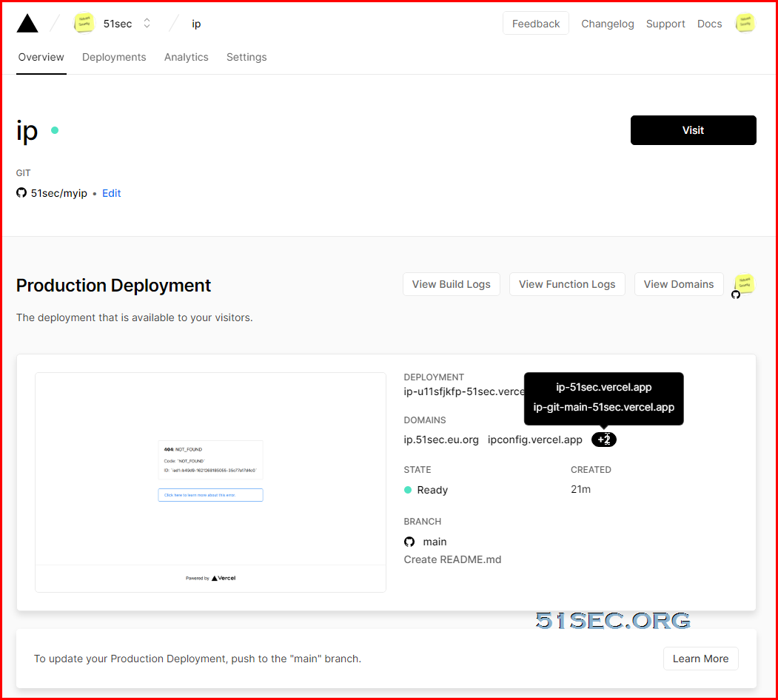This screenshot has width=778, height=700.
Task: Click the Vercel triangle logo
Action: [x=27, y=24]
